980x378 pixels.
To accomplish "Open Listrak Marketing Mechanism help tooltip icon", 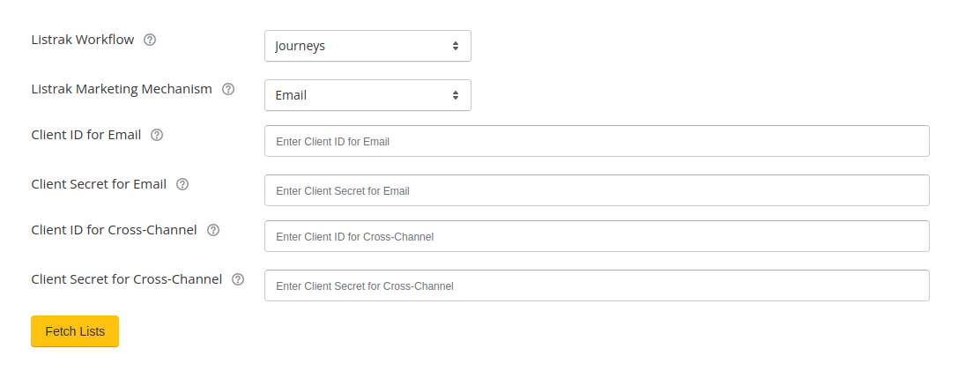I will pyautogui.click(x=229, y=89).
